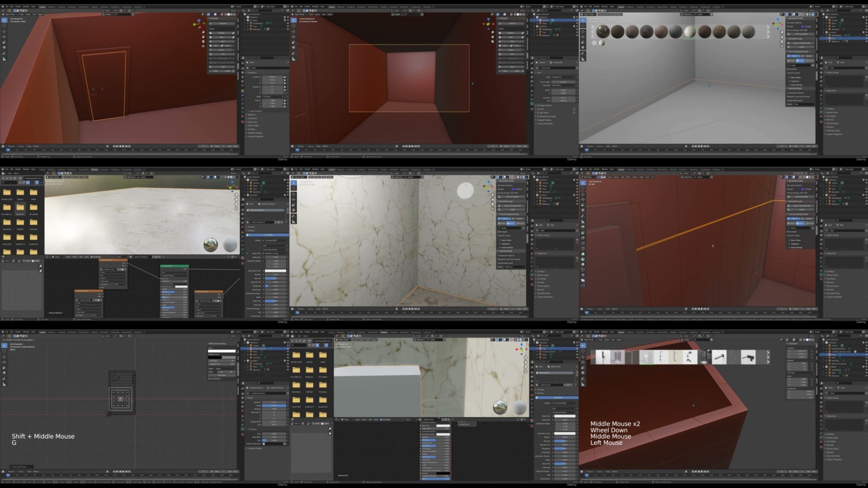The image size is (868, 488).
Task: Click the next arrow right of the material sphere results
Action: 768,32
